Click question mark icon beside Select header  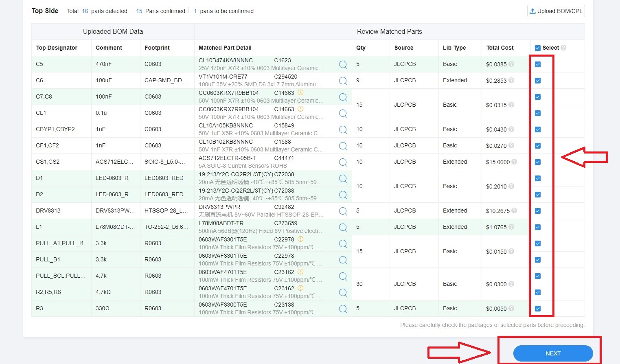[x=563, y=48]
